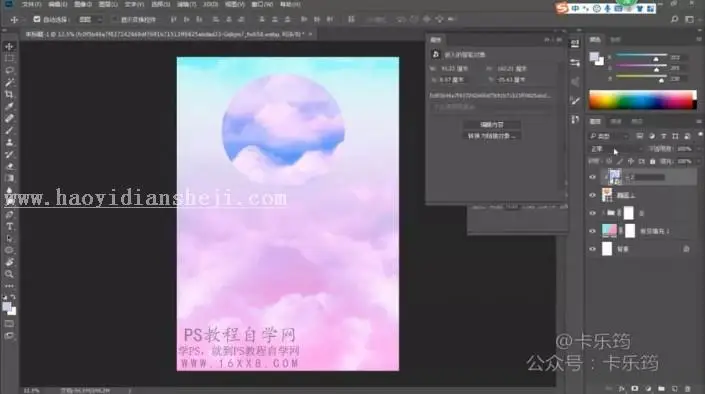705x394 pixels.
Task: Open the 图像(I) menu
Action: (x=83, y=4)
